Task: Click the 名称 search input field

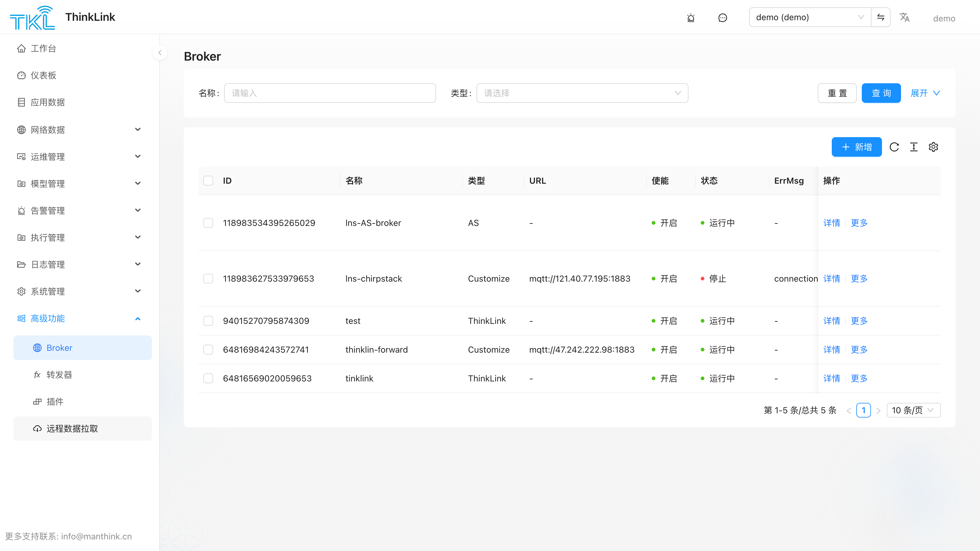Action: pyautogui.click(x=330, y=93)
